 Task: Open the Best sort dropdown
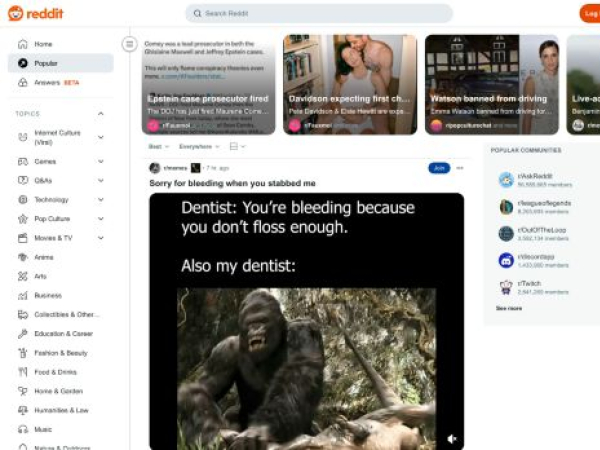158,147
